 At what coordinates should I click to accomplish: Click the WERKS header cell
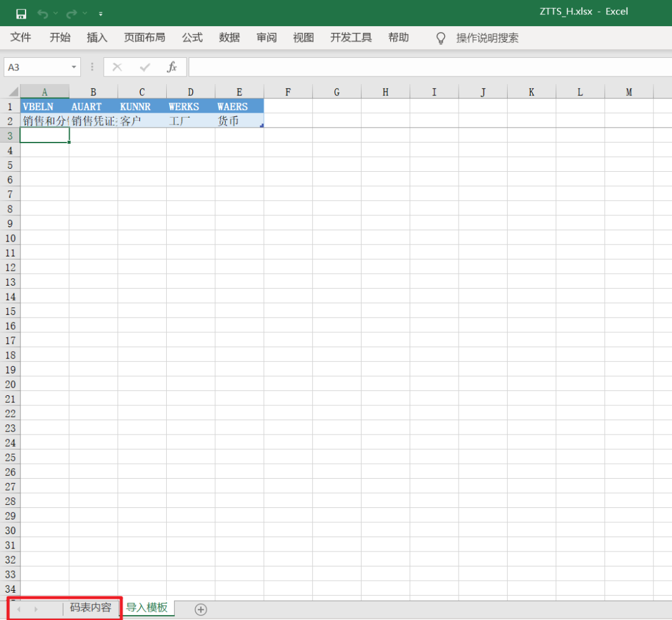pyautogui.click(x=191, y=106)
